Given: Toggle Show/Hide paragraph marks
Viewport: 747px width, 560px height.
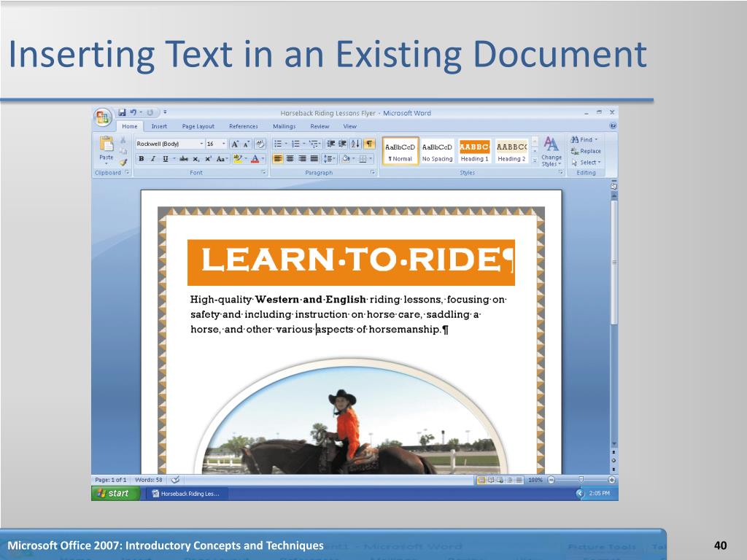Looking at the screenshot, I should point(369,144).
